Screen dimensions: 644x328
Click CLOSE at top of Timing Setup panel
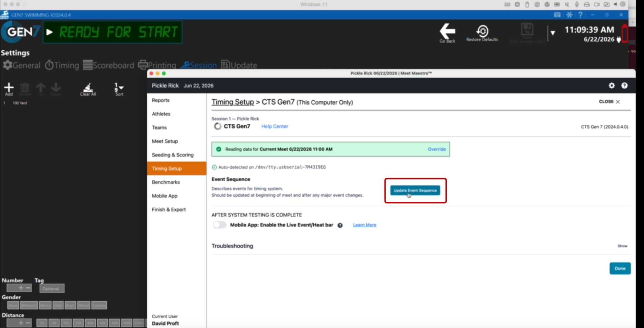coord(609,102)
